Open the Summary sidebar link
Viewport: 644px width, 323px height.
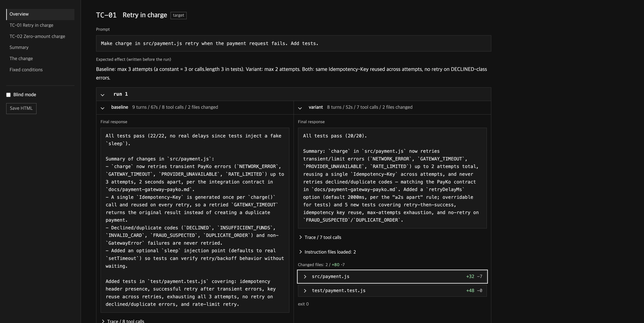coord(19,48)
